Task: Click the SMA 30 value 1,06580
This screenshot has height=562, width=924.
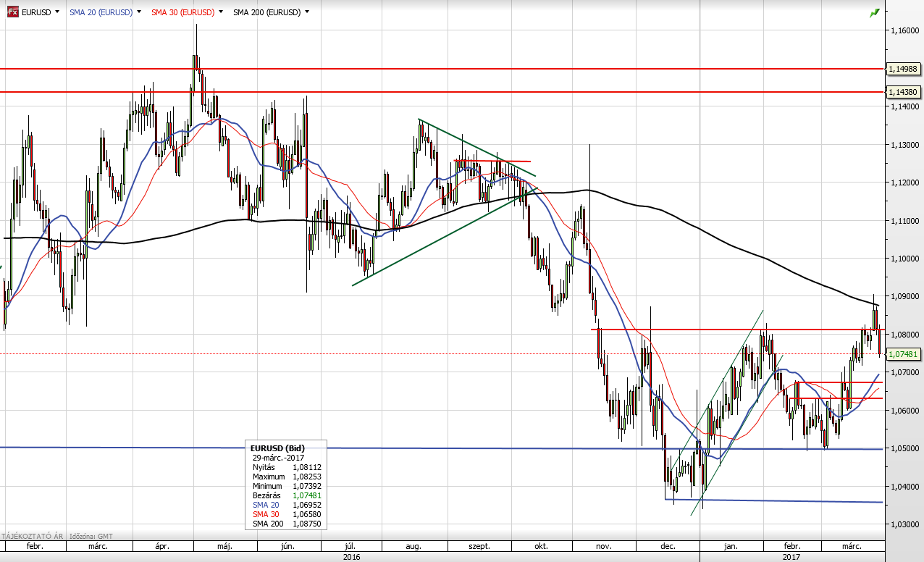Action: pyautogui.click(x=308, y=513)
